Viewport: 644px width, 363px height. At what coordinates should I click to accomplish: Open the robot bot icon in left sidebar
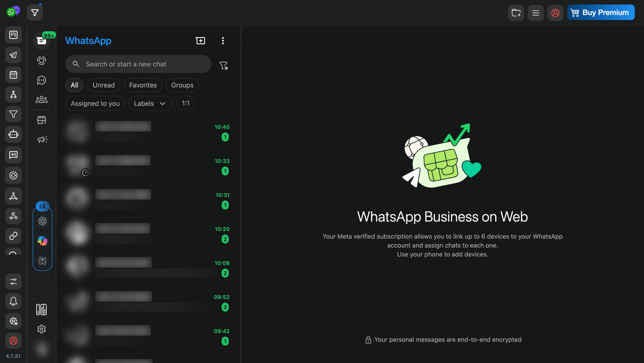(13, 134)
